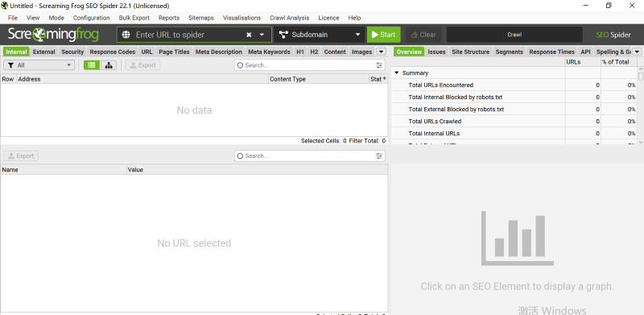Select the Content tab
Screen dimensions: 644x315
point(335,52)
